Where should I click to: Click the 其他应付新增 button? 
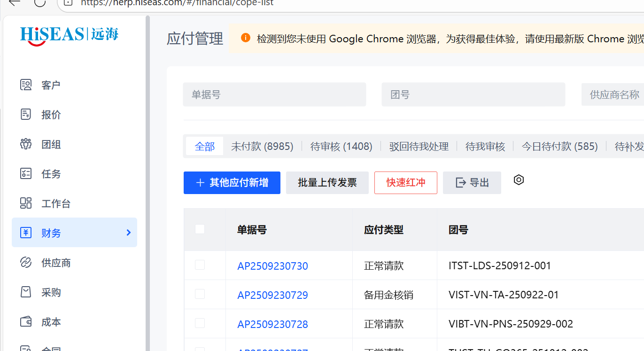click(x=232, y=183)
